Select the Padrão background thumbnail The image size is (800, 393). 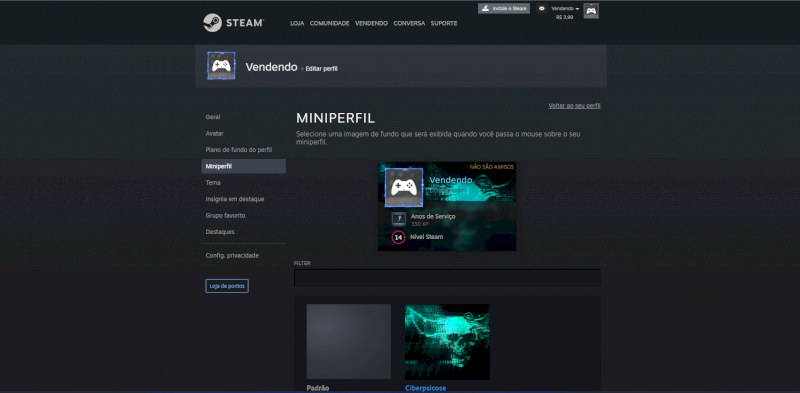[348, 341]
